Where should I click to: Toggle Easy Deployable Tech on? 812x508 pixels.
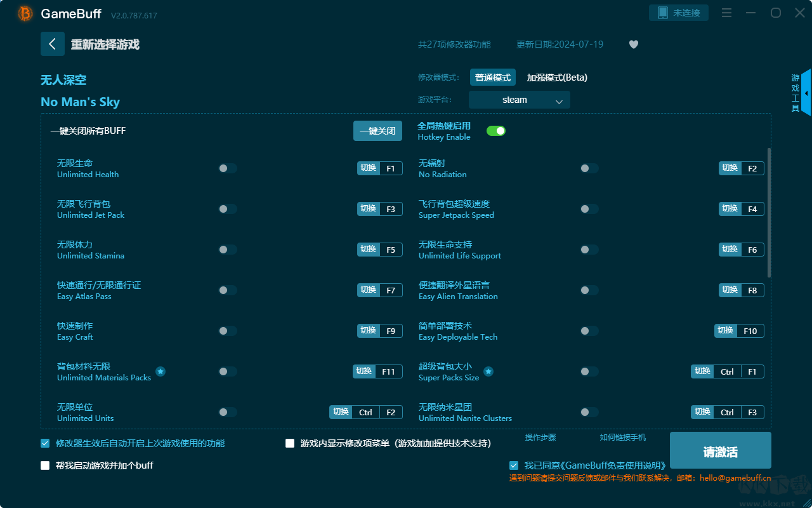coord(589,331)
